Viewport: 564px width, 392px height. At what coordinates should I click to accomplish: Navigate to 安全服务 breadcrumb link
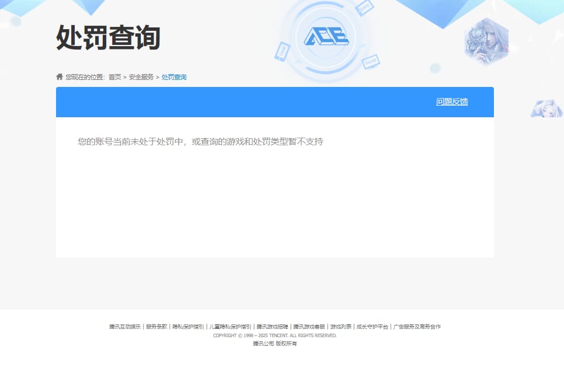pos(141,77)
